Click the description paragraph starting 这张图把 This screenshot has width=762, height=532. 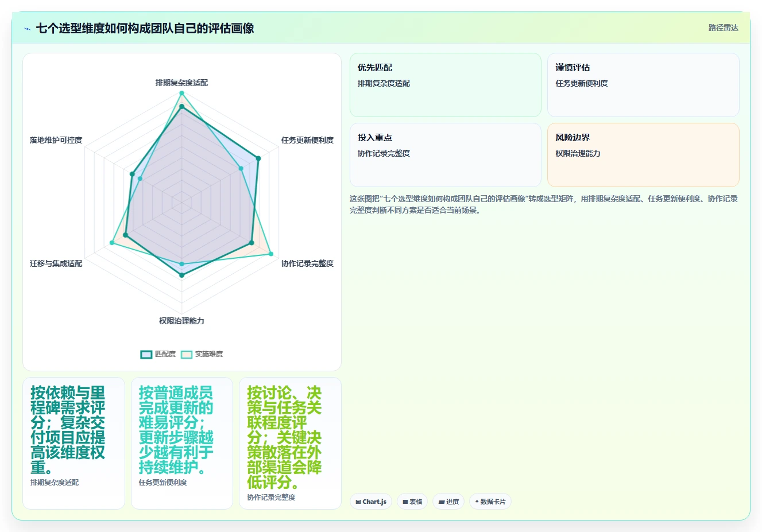544,204
